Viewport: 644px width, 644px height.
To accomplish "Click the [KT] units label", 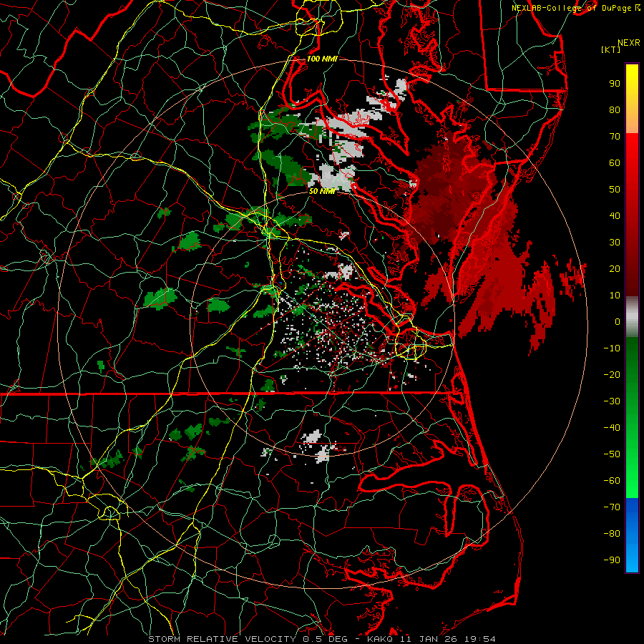I will pyautogui.click(x=611, y=50).
